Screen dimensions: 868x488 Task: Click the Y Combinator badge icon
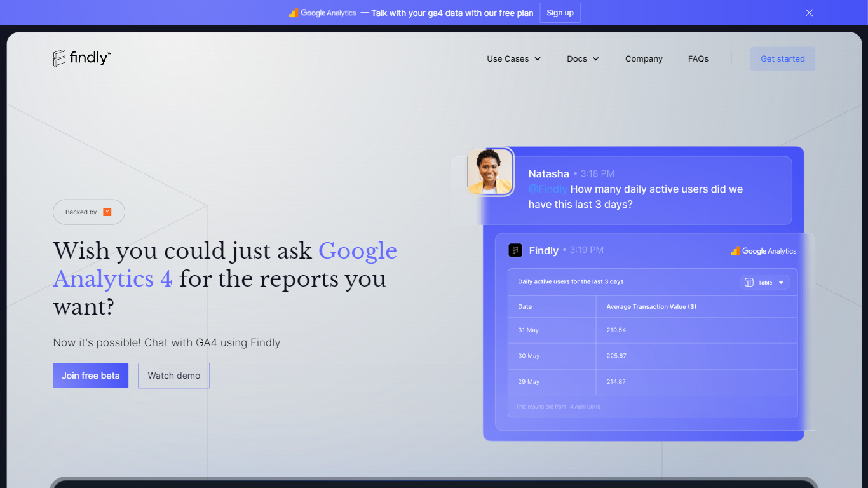point(107,212)
